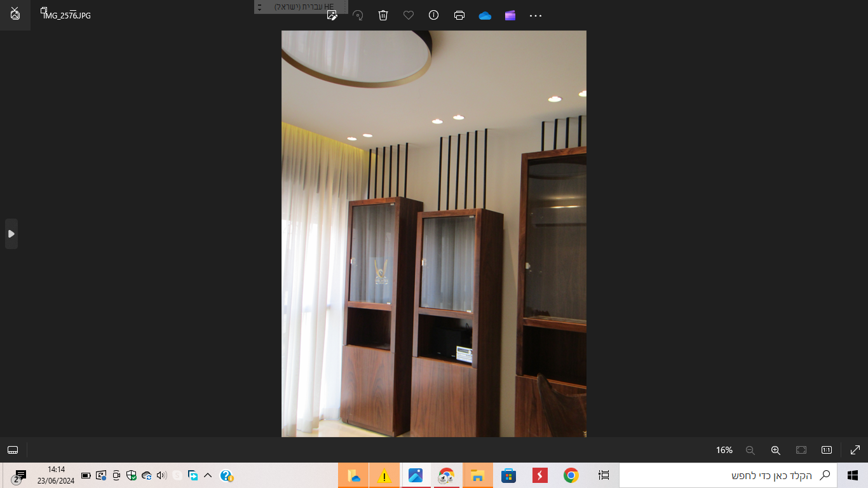The image size is (868, 488).
Task: Check the battery status icon
Action: (86, 475)
